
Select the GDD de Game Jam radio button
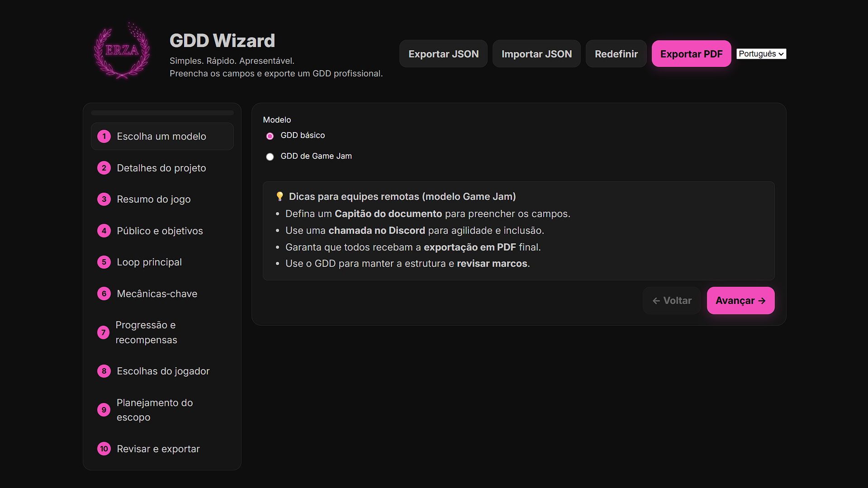[x=270, y=156]
